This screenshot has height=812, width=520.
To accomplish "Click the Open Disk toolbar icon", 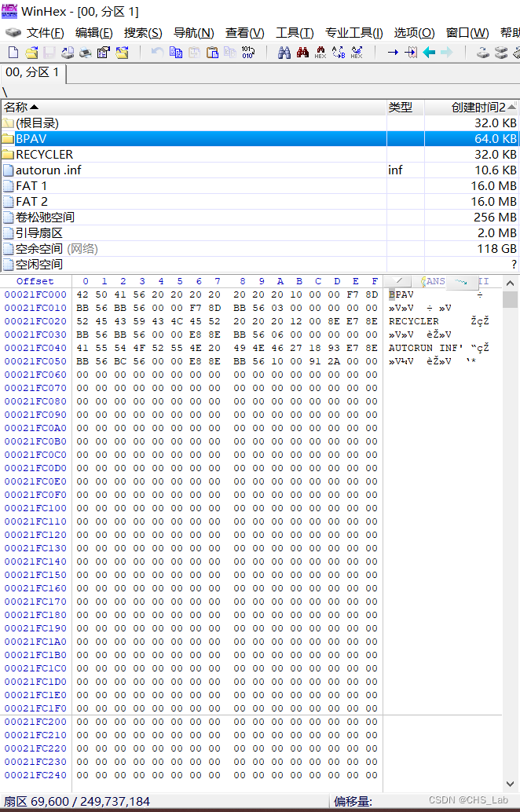I will click(x=483, y=53).
